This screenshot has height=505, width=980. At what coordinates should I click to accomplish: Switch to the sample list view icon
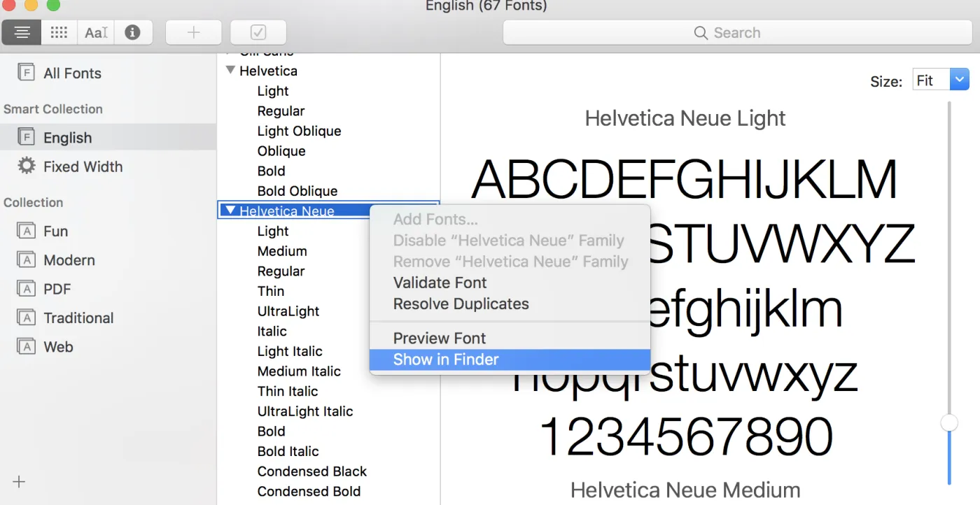pos(22,32)
